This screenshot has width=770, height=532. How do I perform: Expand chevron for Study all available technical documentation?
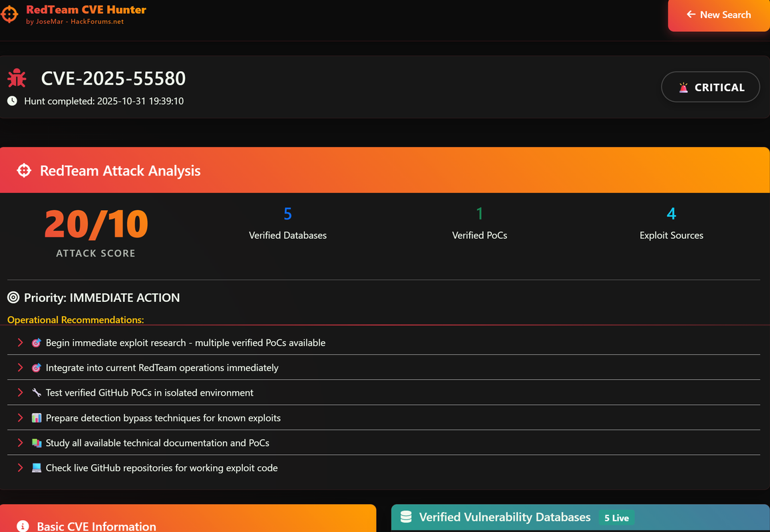[20, 443]
